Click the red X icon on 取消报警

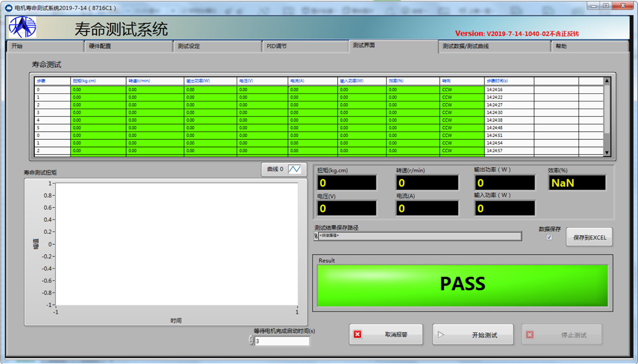click(357, 335)
